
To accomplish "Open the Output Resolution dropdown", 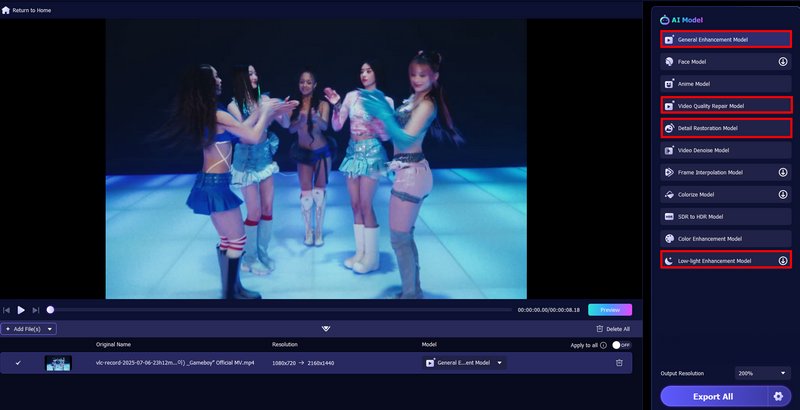I will coord(763,373).
